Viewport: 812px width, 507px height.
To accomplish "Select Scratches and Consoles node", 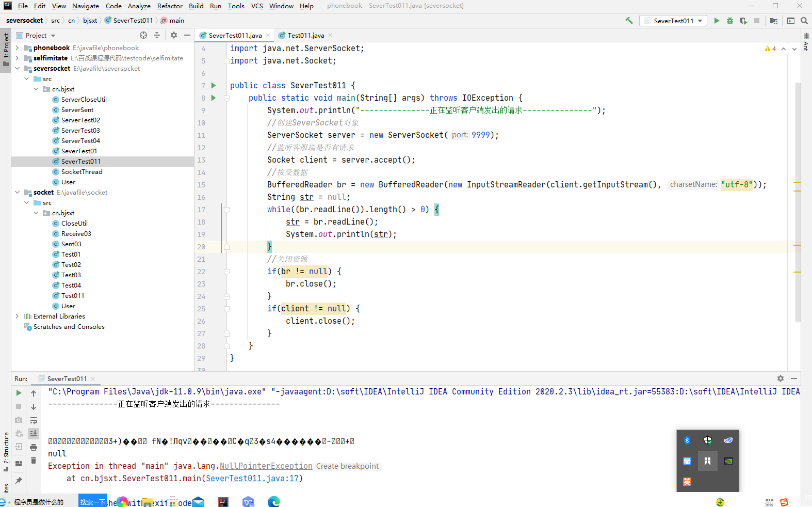I will [x=69, y=327].
